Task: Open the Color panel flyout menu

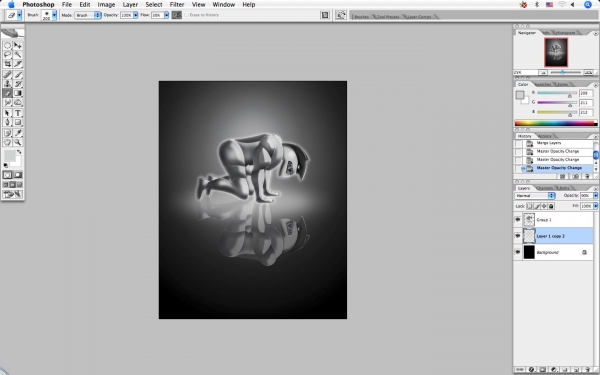Action: click(x=595, y=85)
